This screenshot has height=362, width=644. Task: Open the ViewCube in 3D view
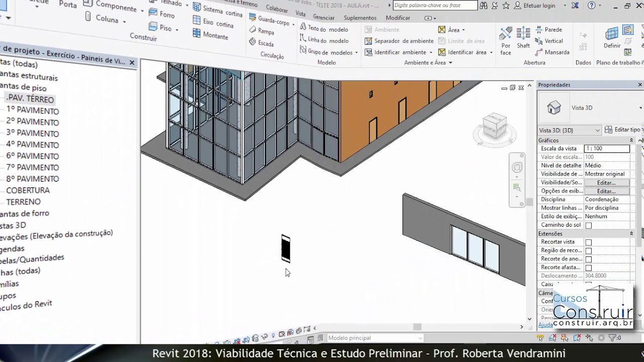[x=495, y=127]
